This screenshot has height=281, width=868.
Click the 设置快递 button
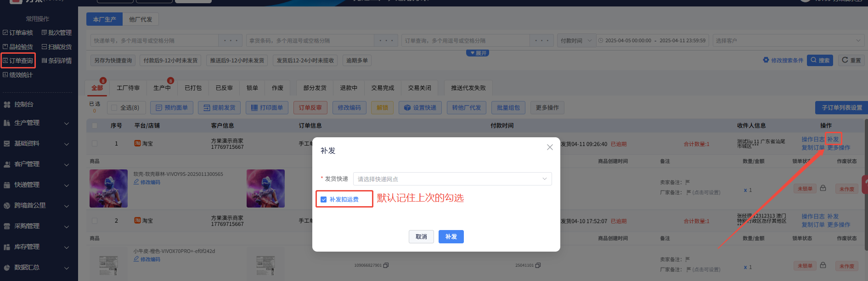[x=420, y=107]
